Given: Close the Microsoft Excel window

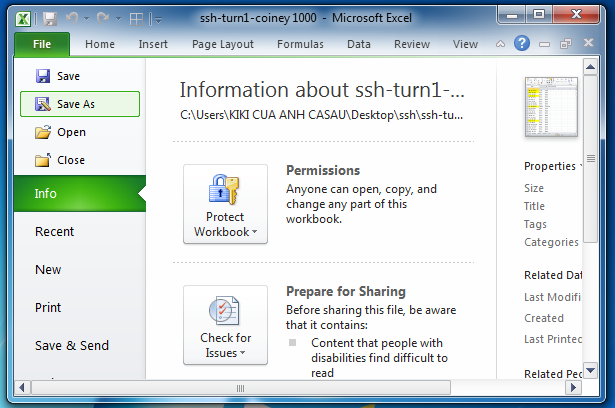Looking at the screenshot, I should [x=576, y=15].
